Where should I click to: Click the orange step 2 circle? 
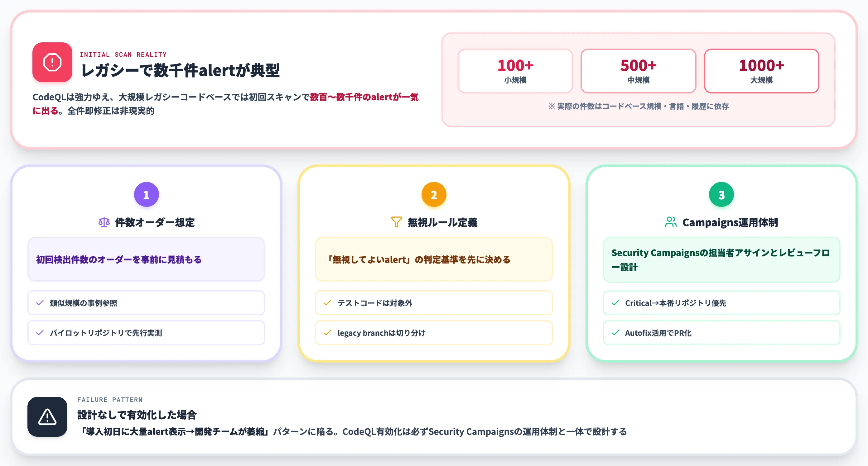coord(434,195)
